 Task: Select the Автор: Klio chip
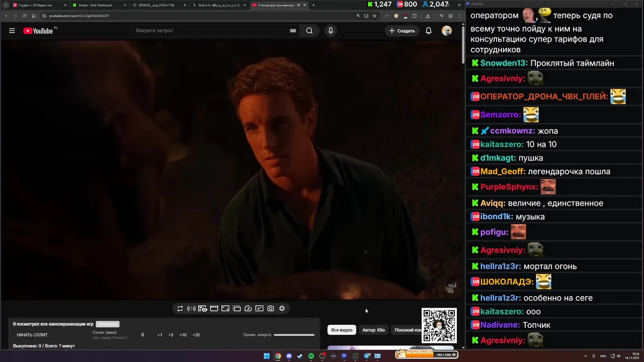(373, 330)
